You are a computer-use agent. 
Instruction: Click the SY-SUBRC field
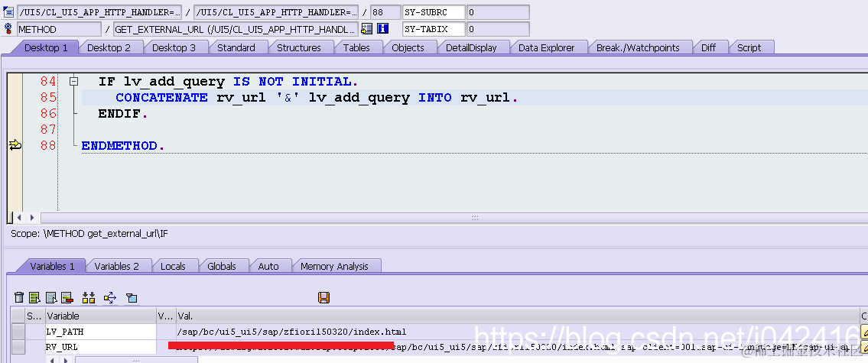434,11
